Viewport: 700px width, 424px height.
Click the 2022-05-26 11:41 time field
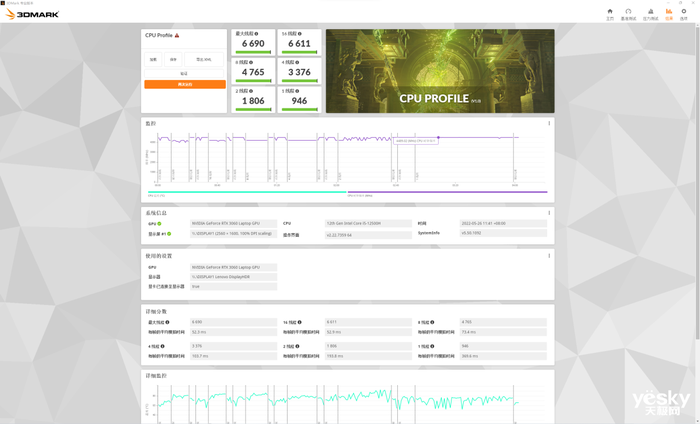pyautogui.click(x=503, y=223)
